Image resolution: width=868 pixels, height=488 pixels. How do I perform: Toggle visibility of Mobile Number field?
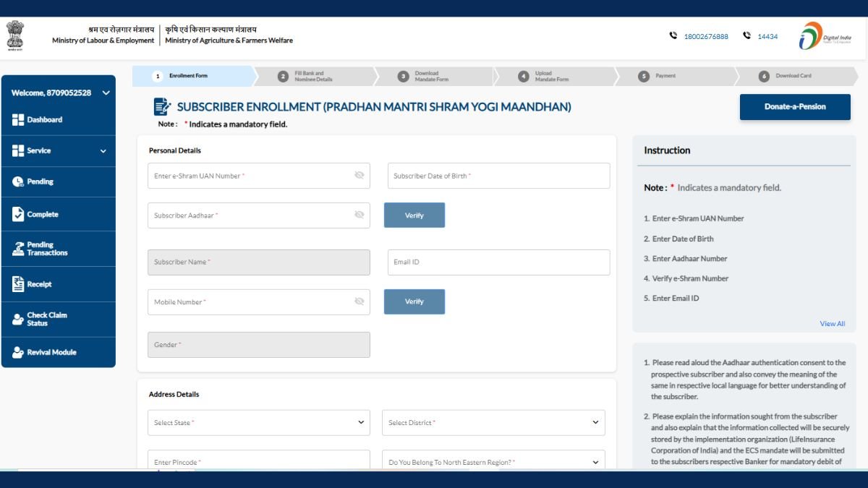coord(359,301)
